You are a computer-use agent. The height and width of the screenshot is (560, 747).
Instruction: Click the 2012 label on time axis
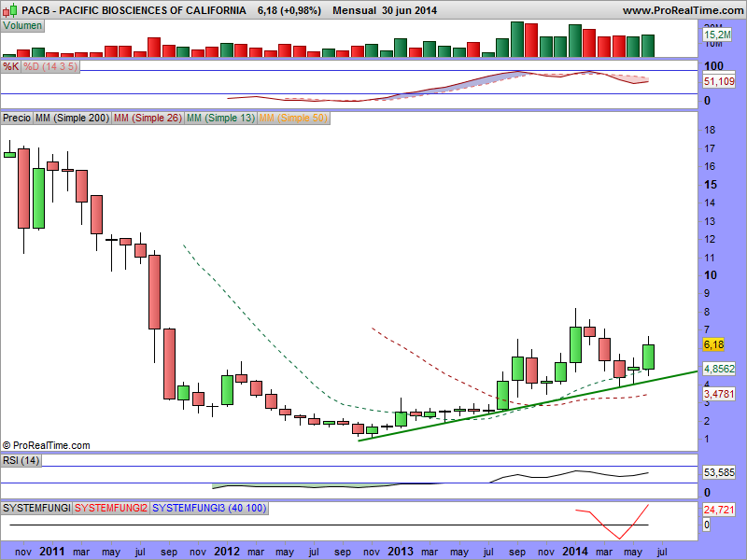coord(226,552)
